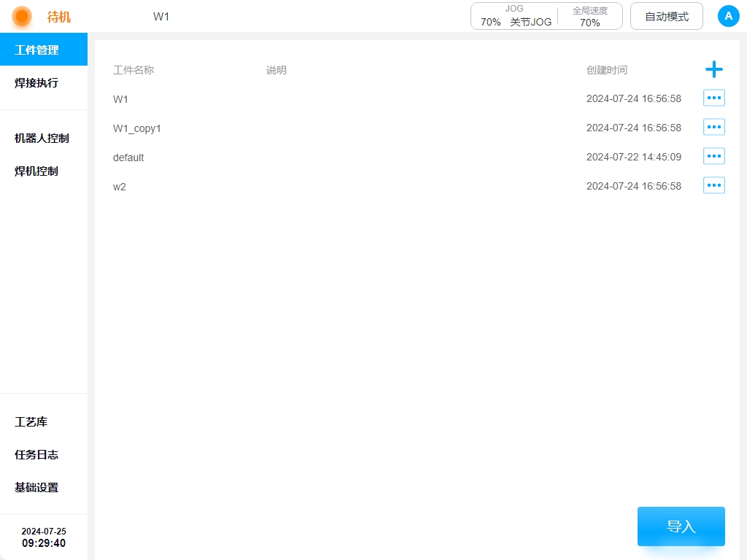Viewport: 747px width, 560px height.
Task: Open the three-dot menu for W1_copy1
Action: (713, 127)
